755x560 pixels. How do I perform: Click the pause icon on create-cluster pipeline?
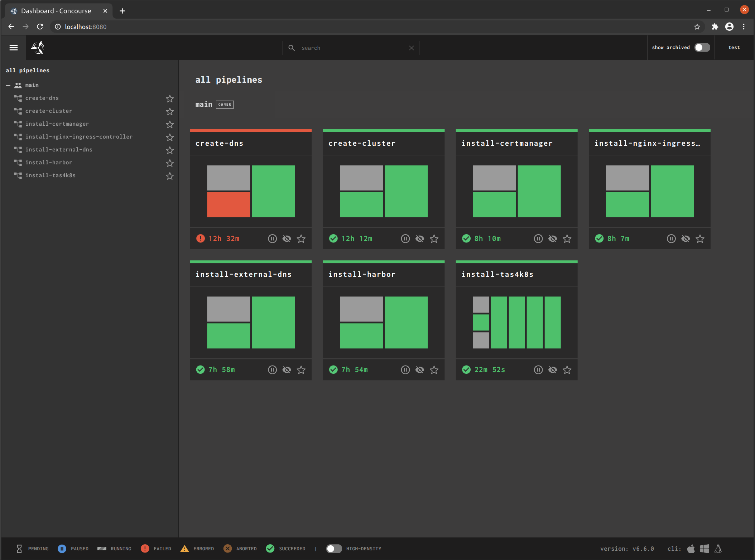[405, 239]
